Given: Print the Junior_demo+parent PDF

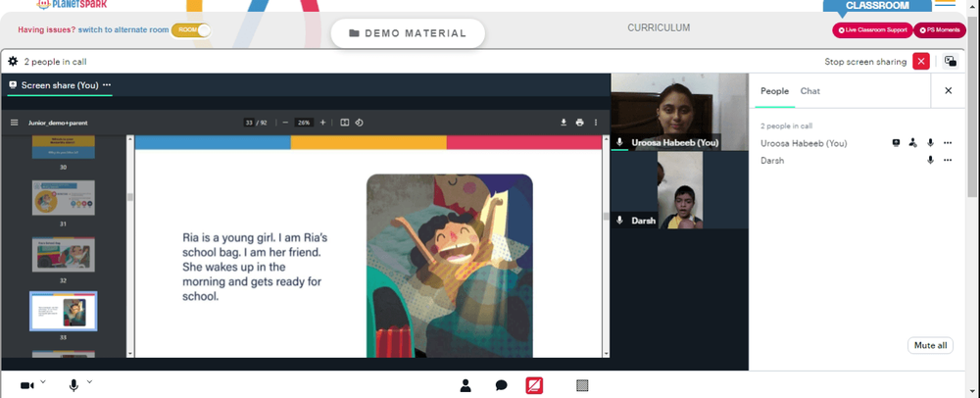Looking at the screenshot, I should point(579,123).
